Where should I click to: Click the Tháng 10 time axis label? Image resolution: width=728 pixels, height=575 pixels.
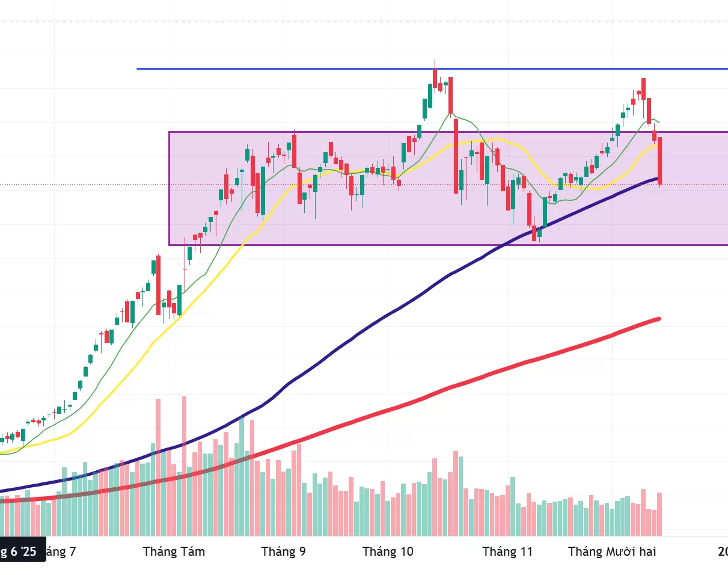[388, 552]
